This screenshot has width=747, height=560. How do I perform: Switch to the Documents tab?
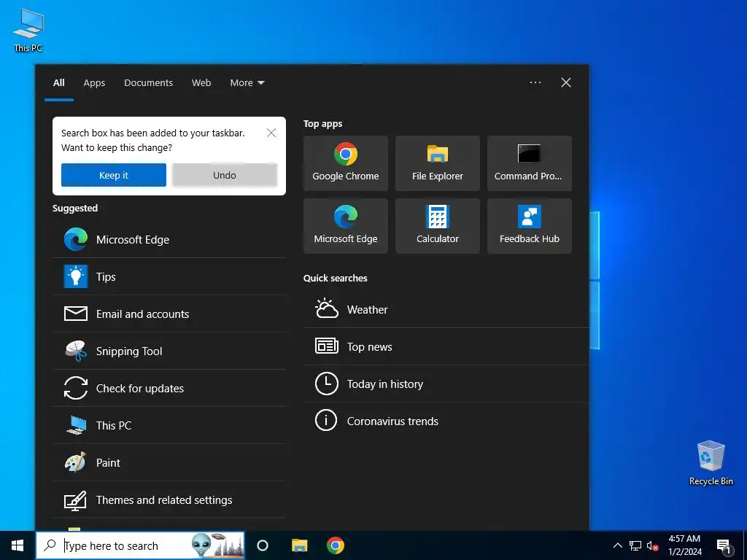149,83
